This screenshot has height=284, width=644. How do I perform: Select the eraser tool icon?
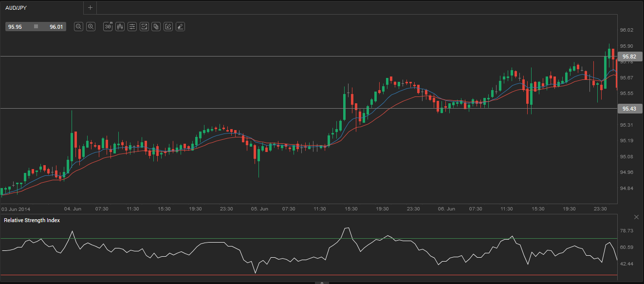point(180,27)
